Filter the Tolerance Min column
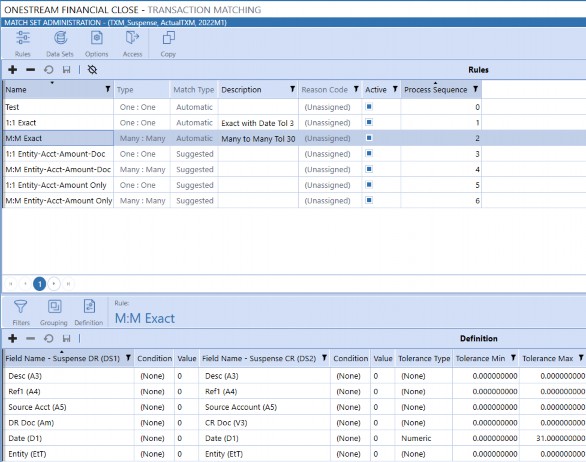The width and height of the screenshot is (586, 462). click(513, 358)
